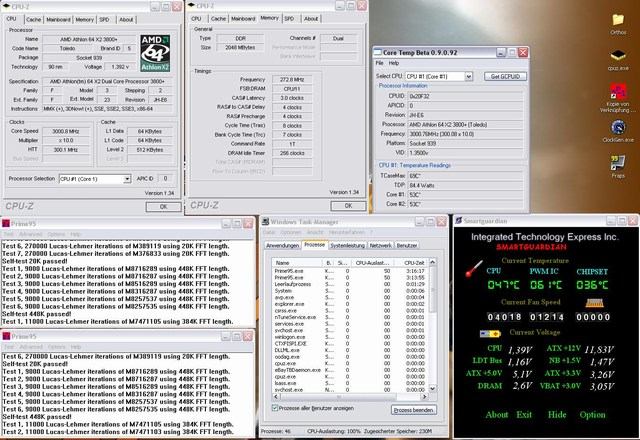Click the lower Prime95 window title icon
640x440 pixels.
[x=6, y=336]
